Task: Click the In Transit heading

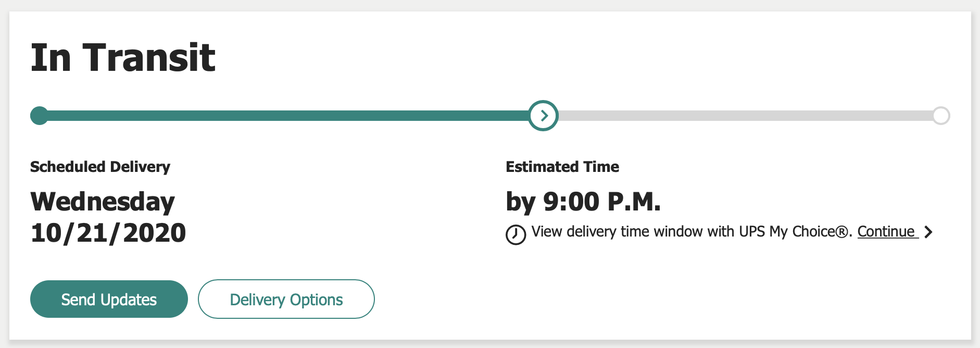Action: pos(123,57)
